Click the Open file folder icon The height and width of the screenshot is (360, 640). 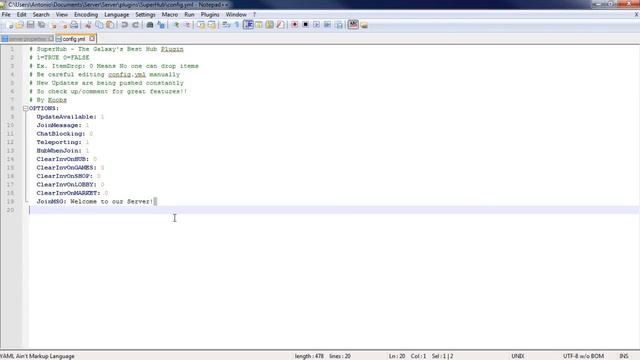click(x=20, y=25)
